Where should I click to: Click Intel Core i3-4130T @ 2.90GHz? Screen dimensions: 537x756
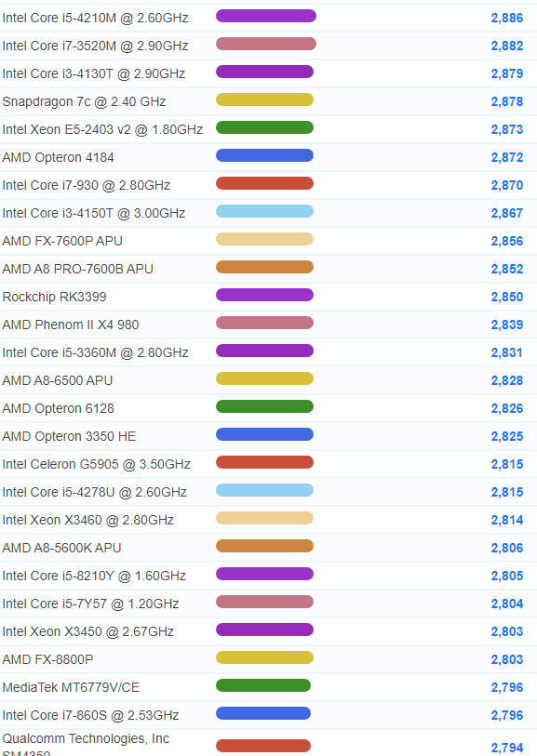point(94,73)
